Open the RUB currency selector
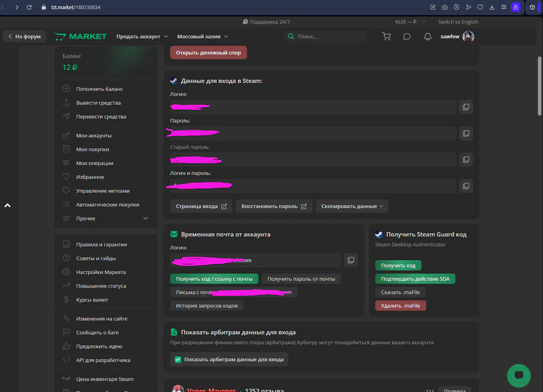The height and width of the screenshot is (392, 543). click(410, 22)
